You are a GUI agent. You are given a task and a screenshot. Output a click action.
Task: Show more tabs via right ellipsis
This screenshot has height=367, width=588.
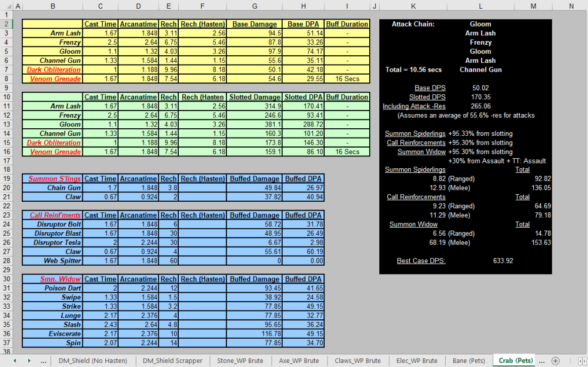[x=542, y=361]
